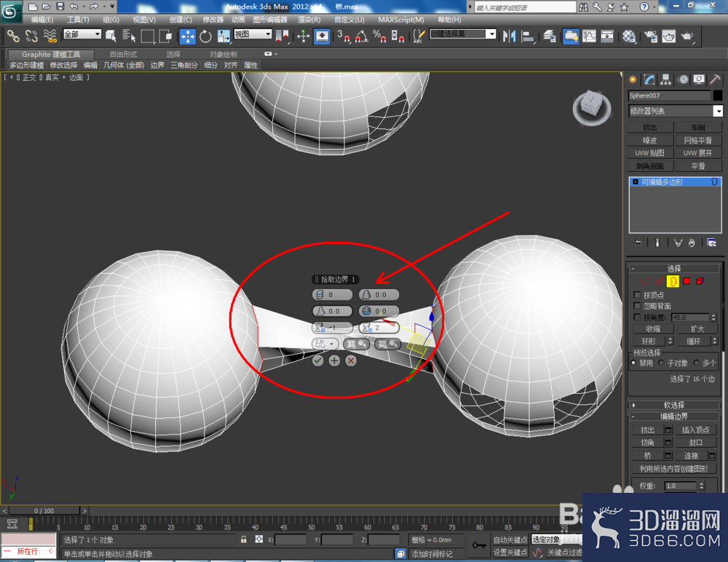The image size is (728, 562).
Task: Open 修改器列表 modifier list dropdown
Action: [x=676, y=111]
